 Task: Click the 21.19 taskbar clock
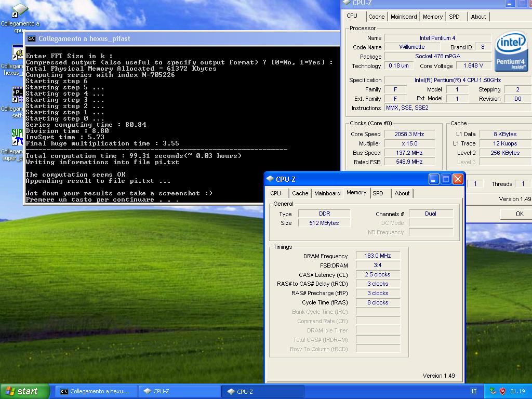(517, 391)
